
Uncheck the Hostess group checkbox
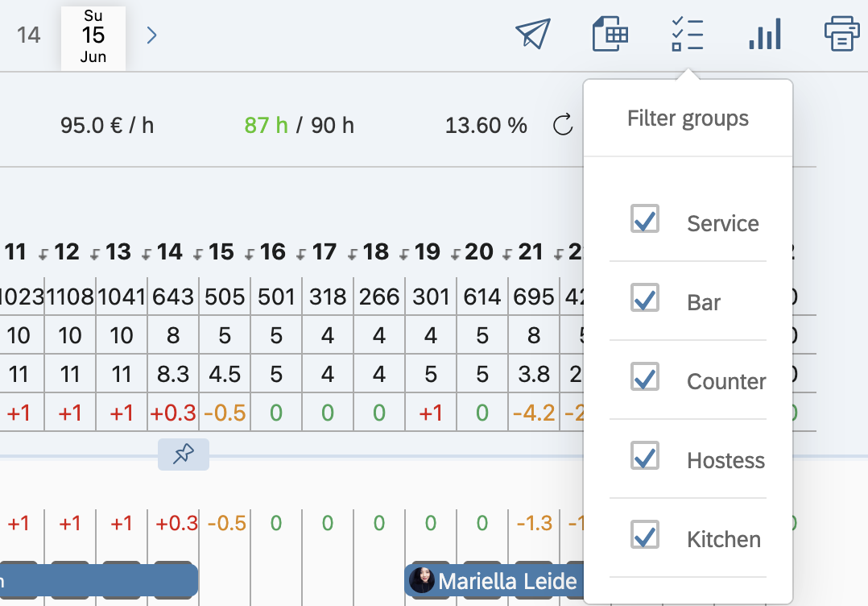pyautogui.click(x=645, y=456)
